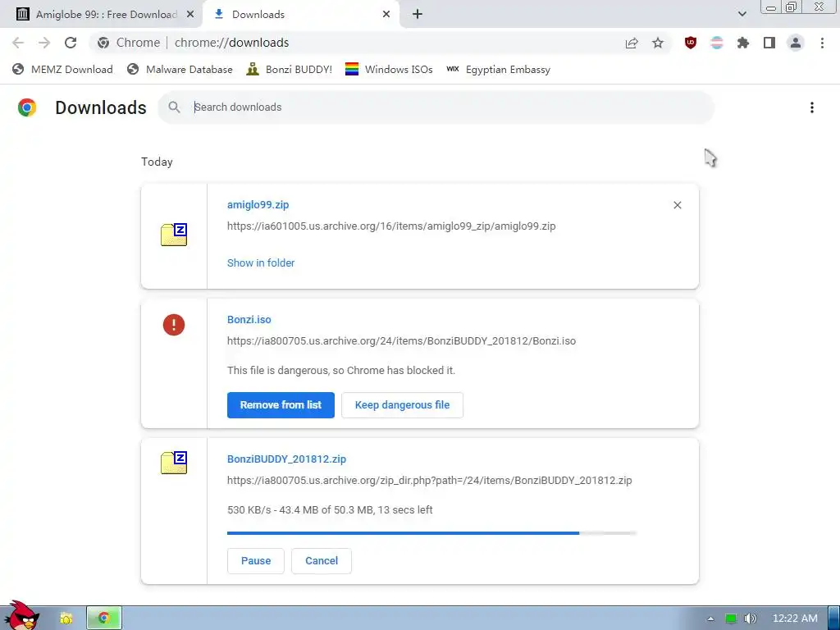
Task: Close the Amiglobe 99 tab
Action: click(x=190, y=15)
